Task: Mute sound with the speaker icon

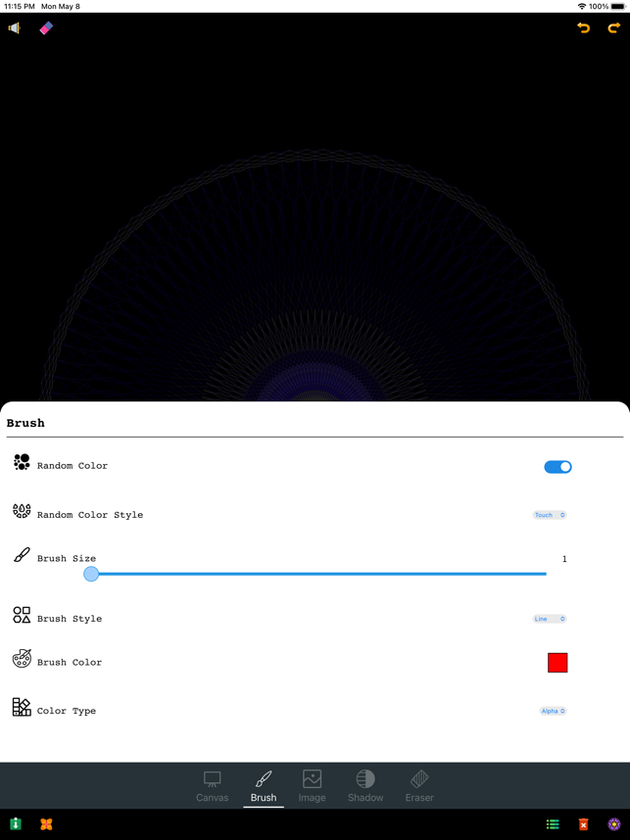Action: (15, 27)
